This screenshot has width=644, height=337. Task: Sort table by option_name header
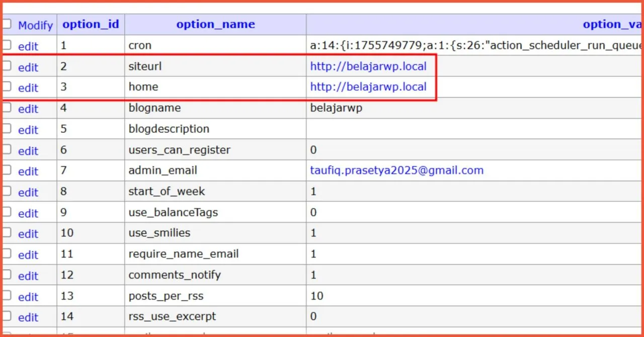coord(215,24)
